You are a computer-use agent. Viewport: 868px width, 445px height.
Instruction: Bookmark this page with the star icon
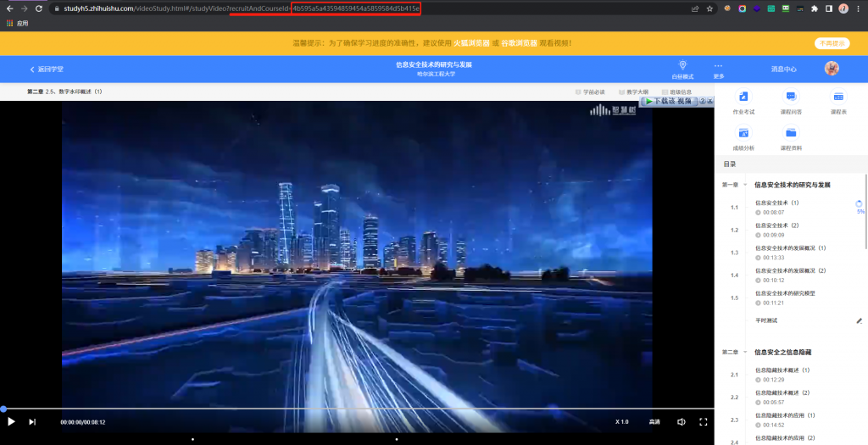click(x=709, y=8)
